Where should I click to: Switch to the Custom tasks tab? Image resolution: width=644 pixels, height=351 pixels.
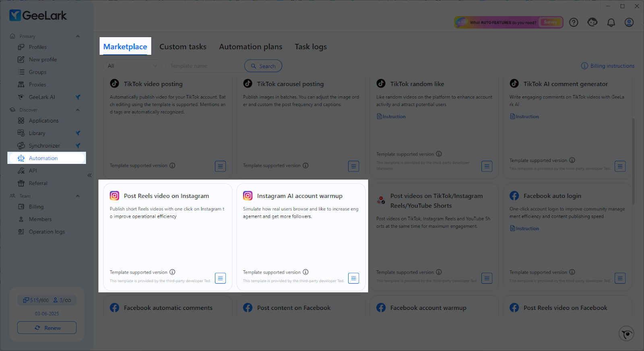183,47
